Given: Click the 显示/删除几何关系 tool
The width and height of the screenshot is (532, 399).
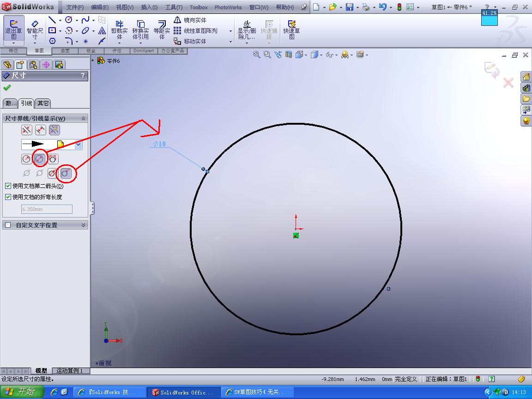Looking at the screenshot, I should point(247,30).
